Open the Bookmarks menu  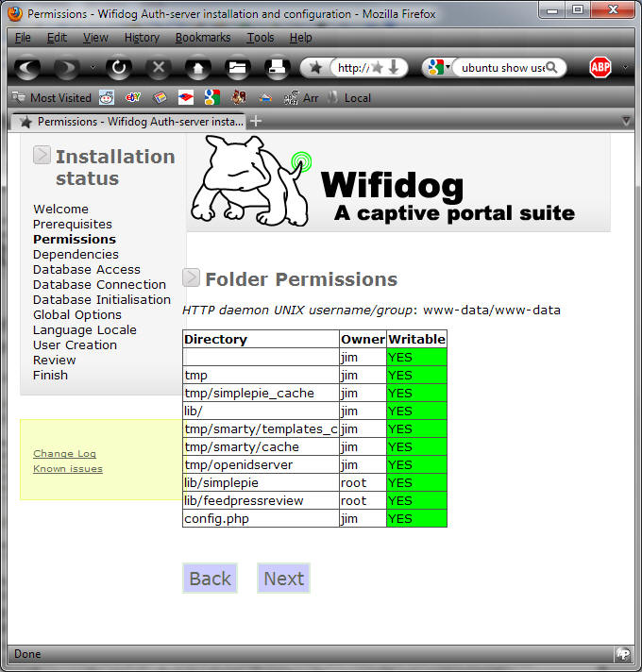pyautogui.click(x=203, y=38)
